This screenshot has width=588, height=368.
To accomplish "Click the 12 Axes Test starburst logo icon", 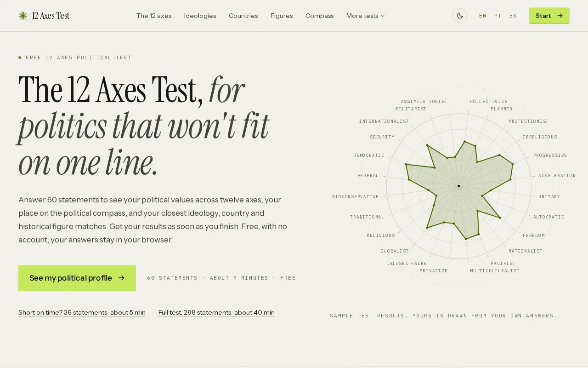I will point(23,16).
